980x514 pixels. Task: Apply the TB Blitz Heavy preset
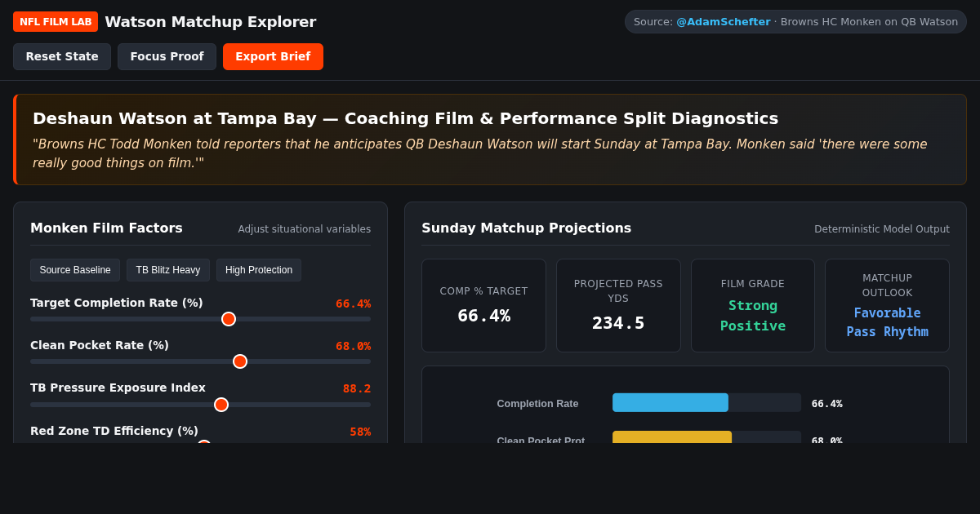point(168,270)
